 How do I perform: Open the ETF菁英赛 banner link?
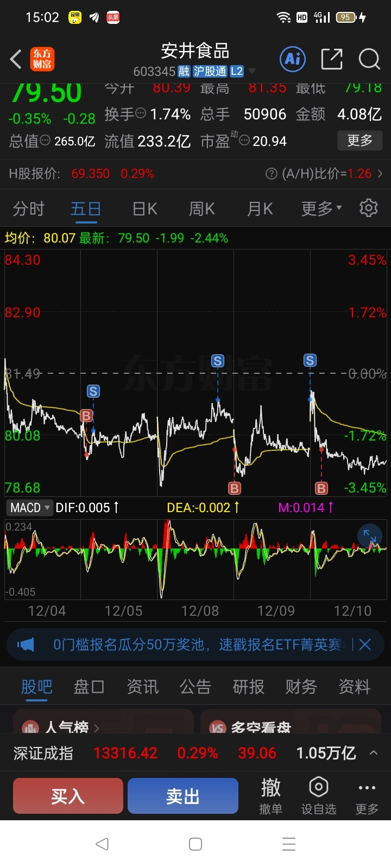coord(198,644)
